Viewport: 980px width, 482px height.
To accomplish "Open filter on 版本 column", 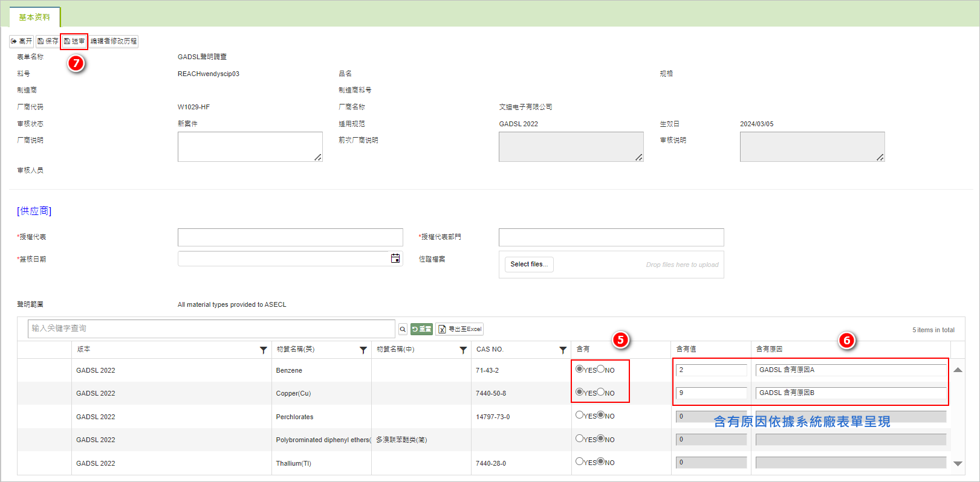I will (264, 350).
